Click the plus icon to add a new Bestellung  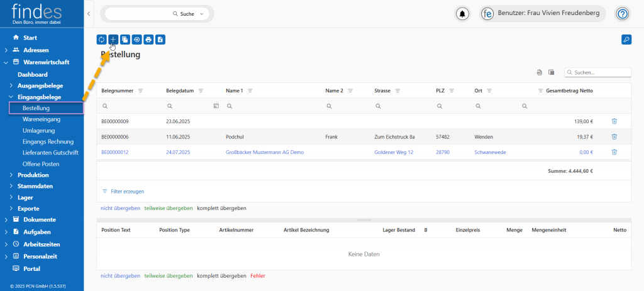(x=113, y=40)
